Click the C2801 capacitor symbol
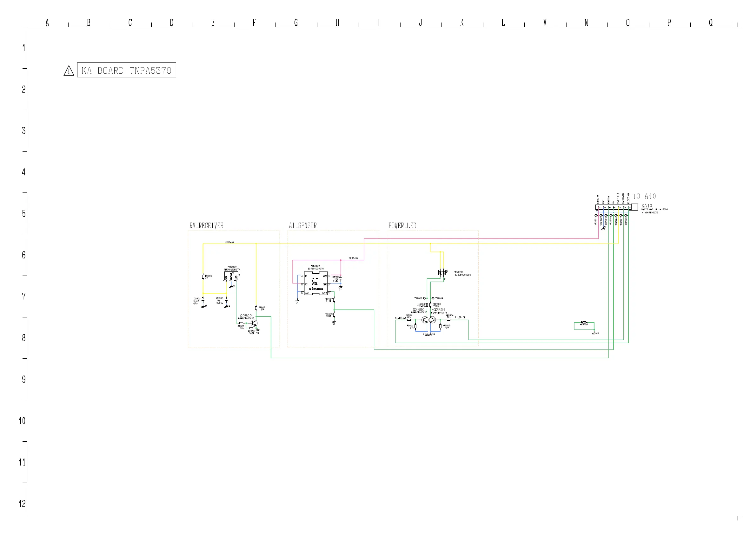Screen dimensions: 756x534 [203, 299]
